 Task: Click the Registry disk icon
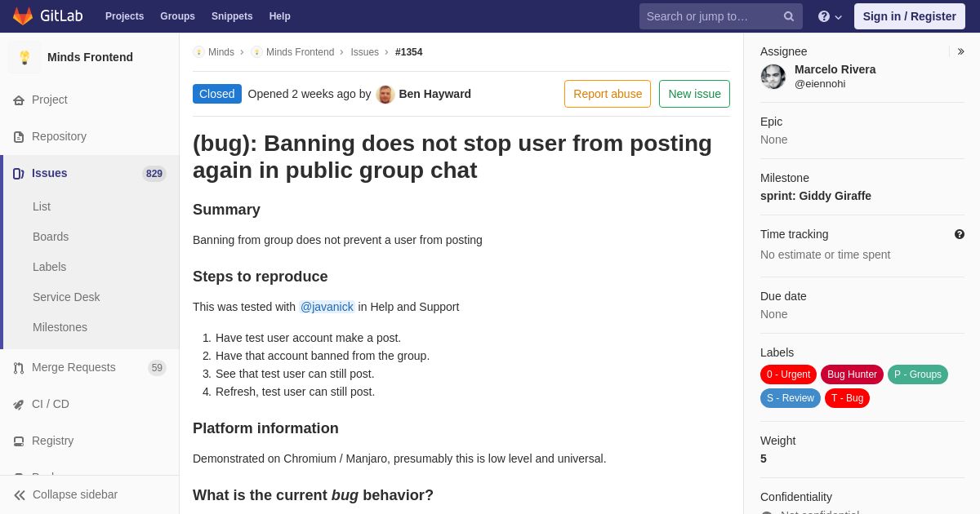(19, 441)
